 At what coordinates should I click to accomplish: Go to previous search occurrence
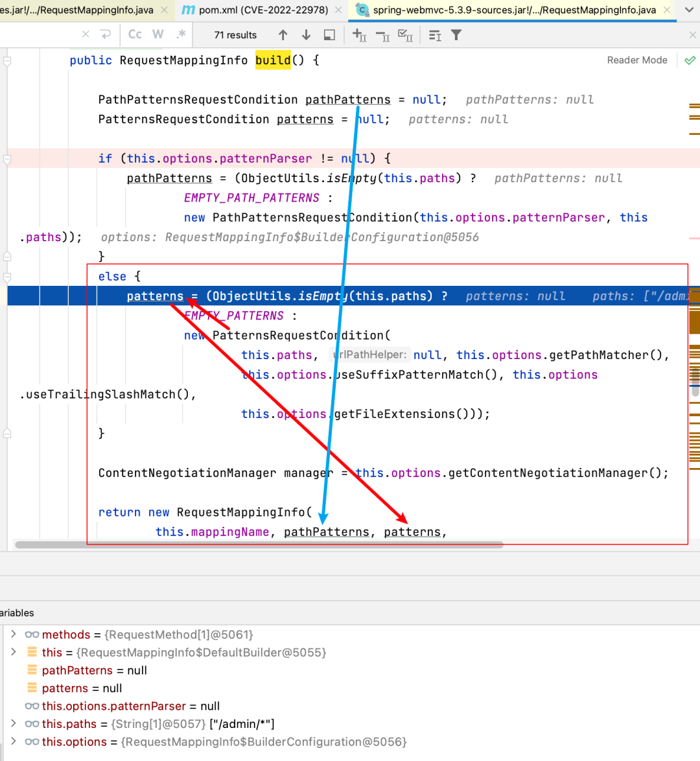283,35
